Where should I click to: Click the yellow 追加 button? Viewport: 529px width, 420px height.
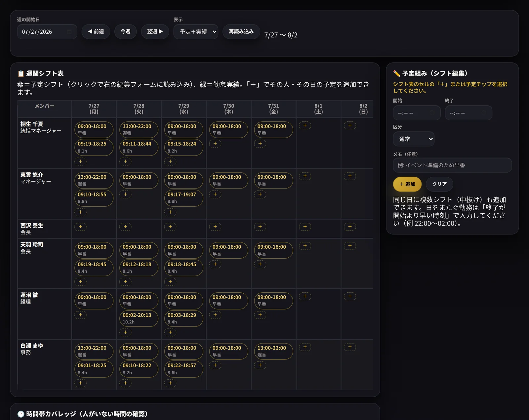(407, 184)
